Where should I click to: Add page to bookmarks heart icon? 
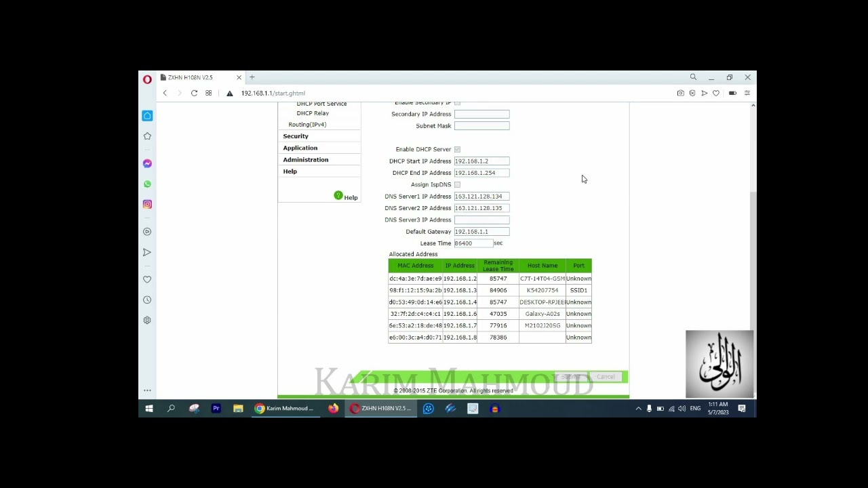(716, 93)
